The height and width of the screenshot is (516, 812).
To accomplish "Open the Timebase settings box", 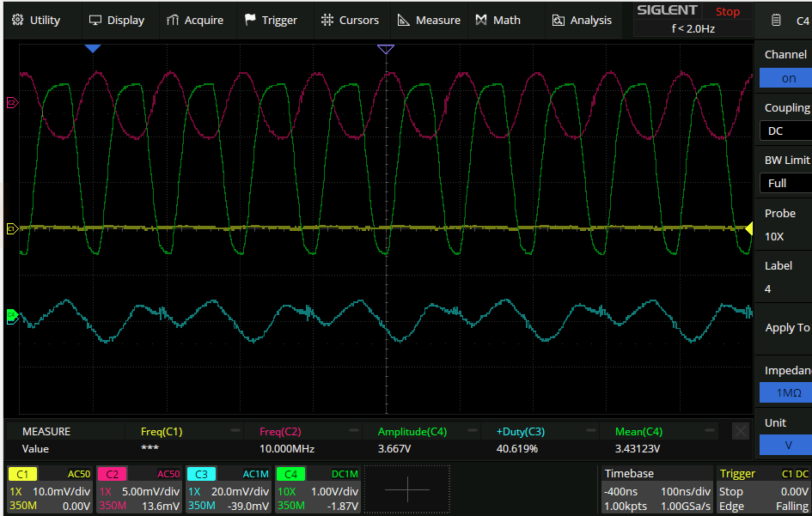I will tap(656, 489).
